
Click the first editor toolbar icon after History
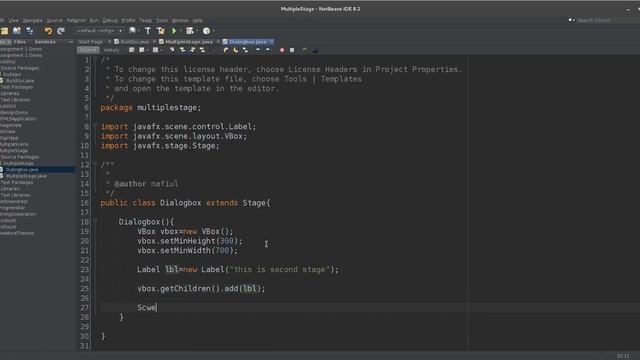point(131,50)
